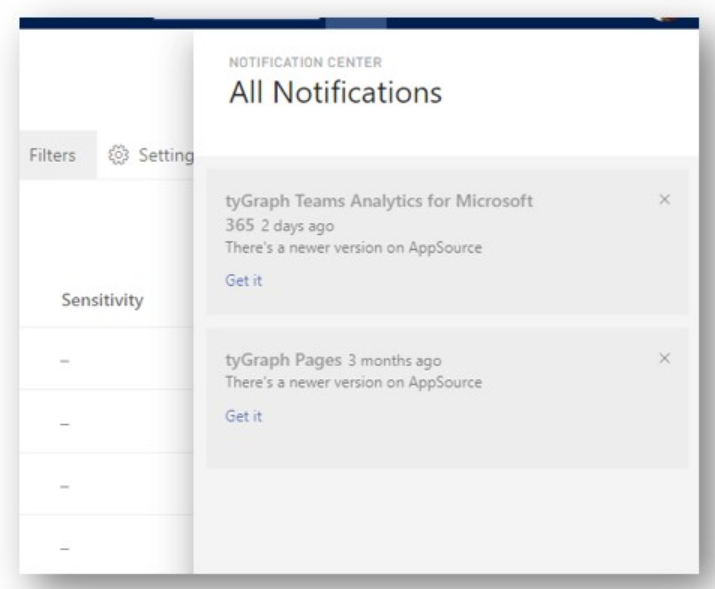Select the first row's sensitivity dash

click(x=65, y=361)
